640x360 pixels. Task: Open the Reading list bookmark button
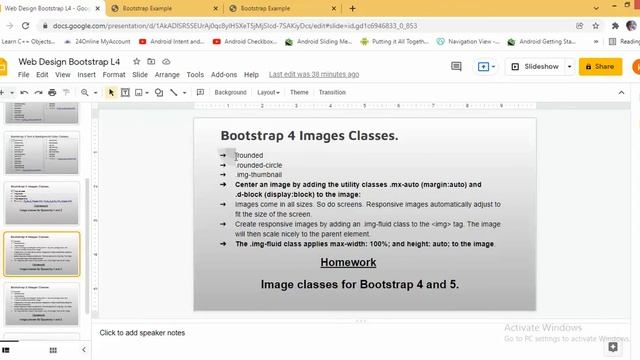pyautogui.click(x=624, y=42)
